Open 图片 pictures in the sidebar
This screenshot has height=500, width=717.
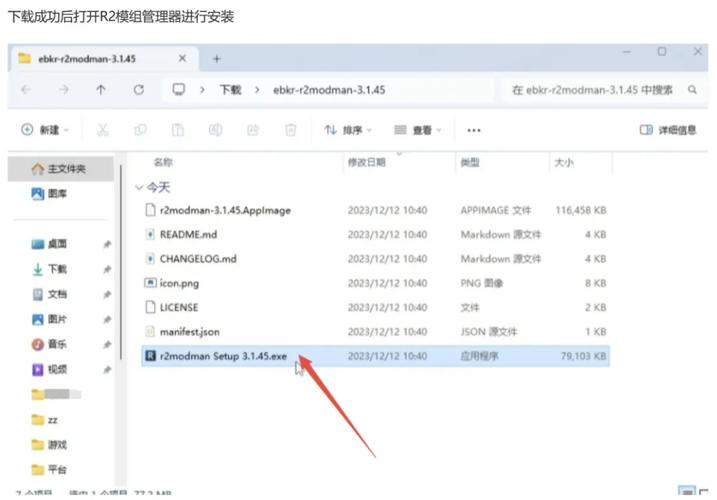point(50,319)
